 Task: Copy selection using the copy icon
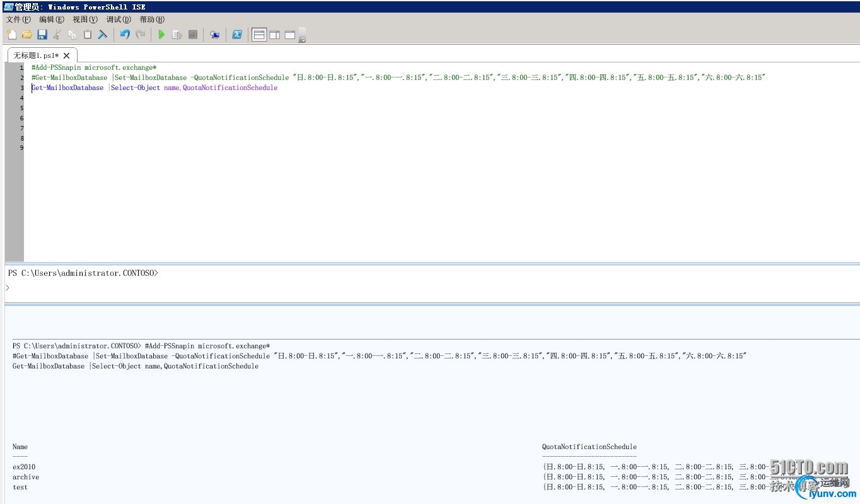[73, 35]
